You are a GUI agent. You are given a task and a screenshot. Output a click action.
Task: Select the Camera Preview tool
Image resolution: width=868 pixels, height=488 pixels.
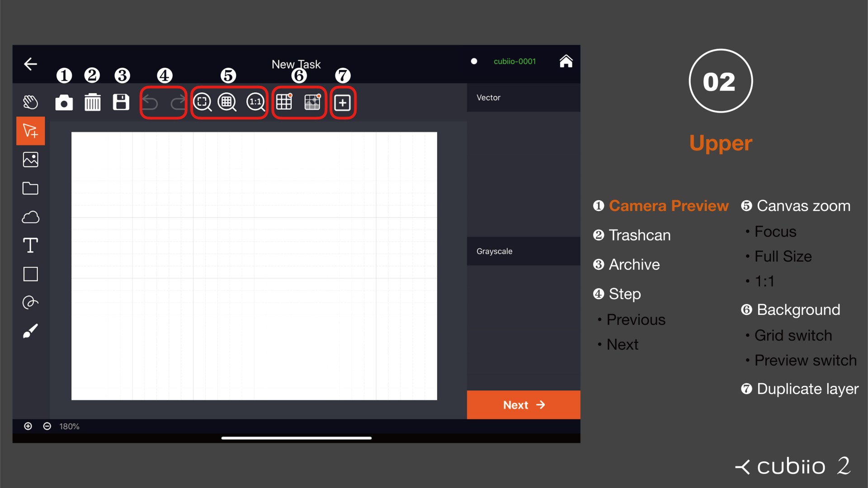click(x=64, y=103)
